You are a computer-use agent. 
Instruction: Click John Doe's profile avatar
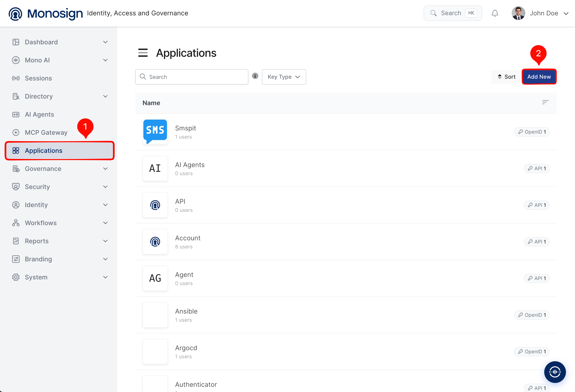pos(518,13)
